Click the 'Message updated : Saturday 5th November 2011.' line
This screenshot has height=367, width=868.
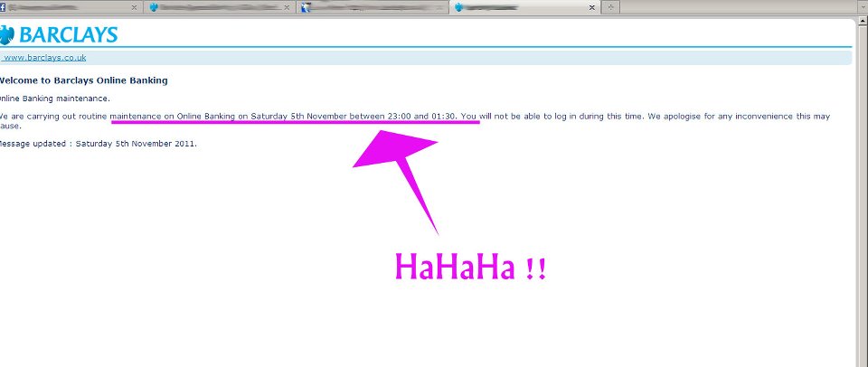tap(98, 144)
